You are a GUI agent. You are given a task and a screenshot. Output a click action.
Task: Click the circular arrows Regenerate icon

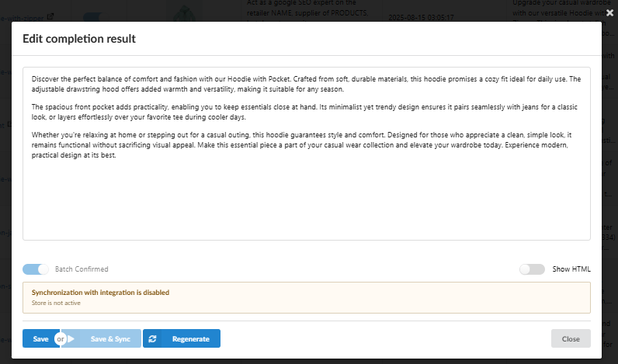153,338
